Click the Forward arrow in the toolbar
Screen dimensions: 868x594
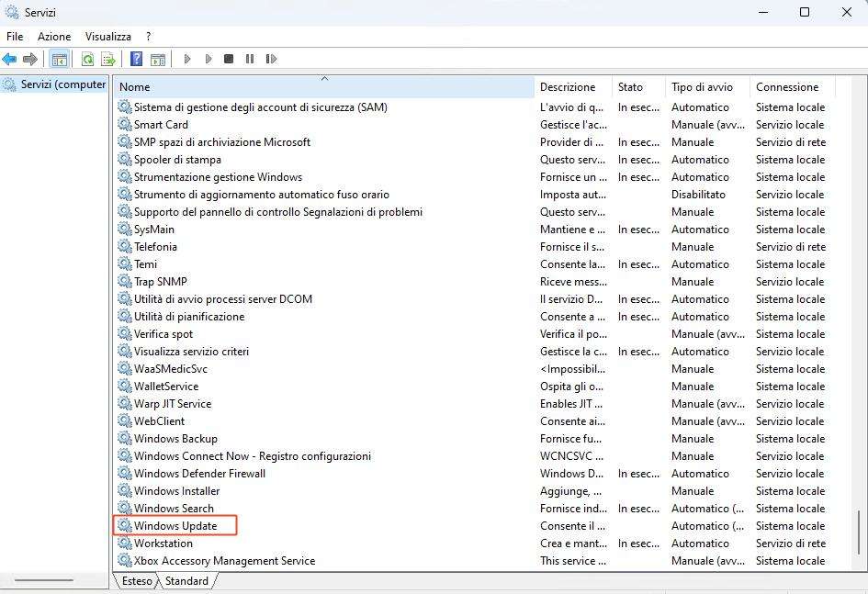pos(30,59)
